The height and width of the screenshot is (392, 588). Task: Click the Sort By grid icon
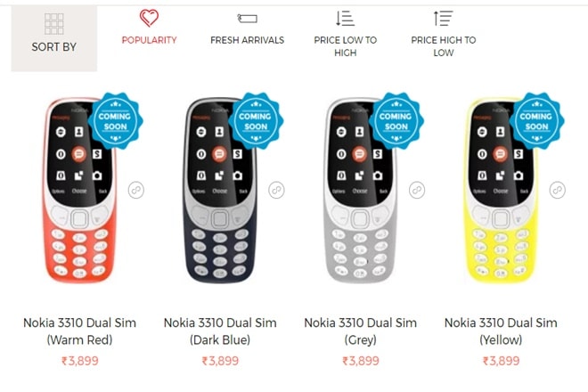(x=54, y=24)
